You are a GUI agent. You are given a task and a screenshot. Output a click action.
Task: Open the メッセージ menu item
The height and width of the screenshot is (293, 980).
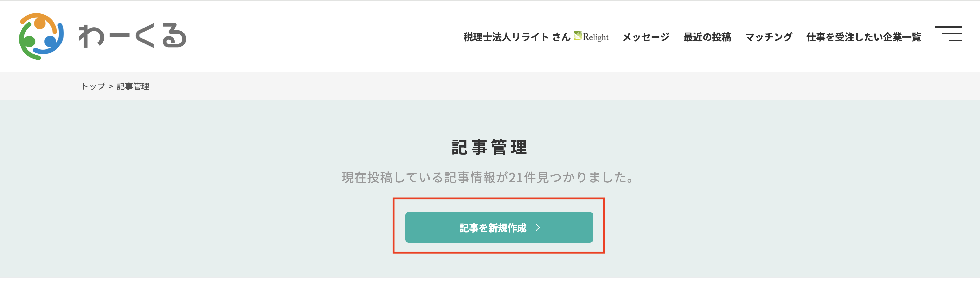pos(645,37)
